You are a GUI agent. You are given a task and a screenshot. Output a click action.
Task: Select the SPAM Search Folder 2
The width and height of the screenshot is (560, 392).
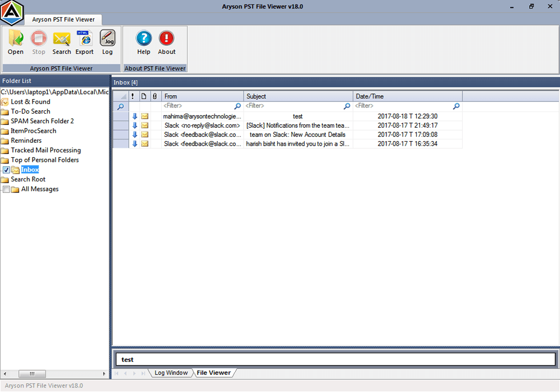pos(42,121)
